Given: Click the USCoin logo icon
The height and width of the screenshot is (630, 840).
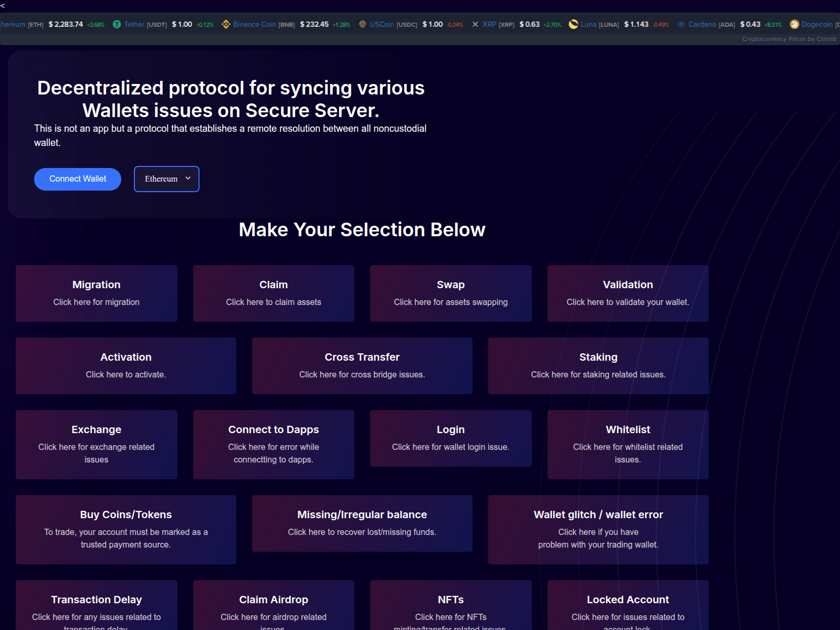Looking at the screenshot, I should click(362, 25).
